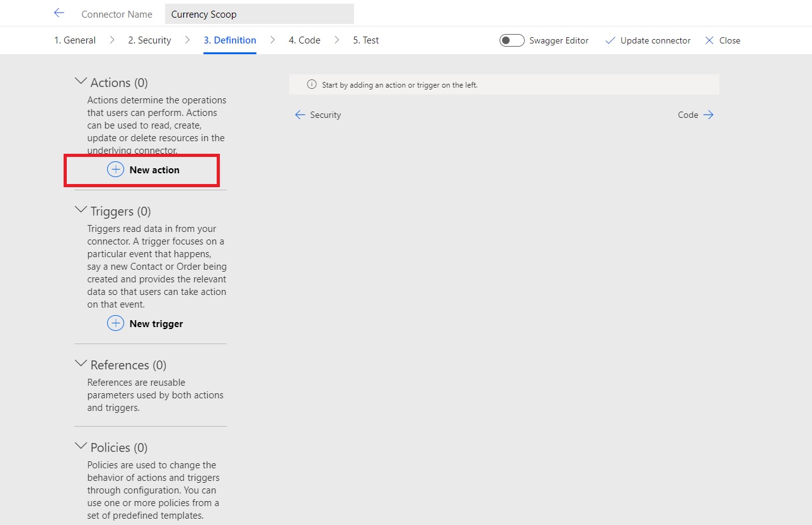Open the Test step

point(365,40)
